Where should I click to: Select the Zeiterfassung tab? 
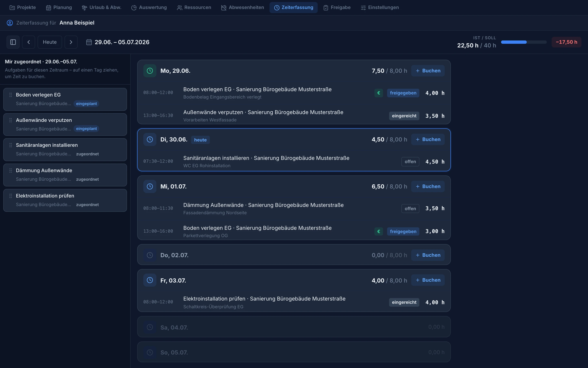pyautogui.click(x=294, y=8)
